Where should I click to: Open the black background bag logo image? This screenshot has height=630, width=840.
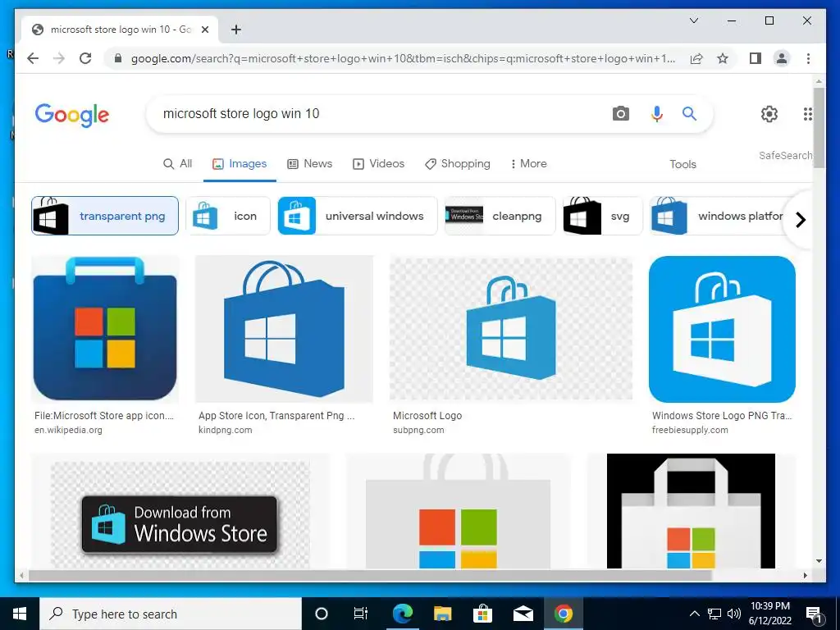click(x=691, y=512)
